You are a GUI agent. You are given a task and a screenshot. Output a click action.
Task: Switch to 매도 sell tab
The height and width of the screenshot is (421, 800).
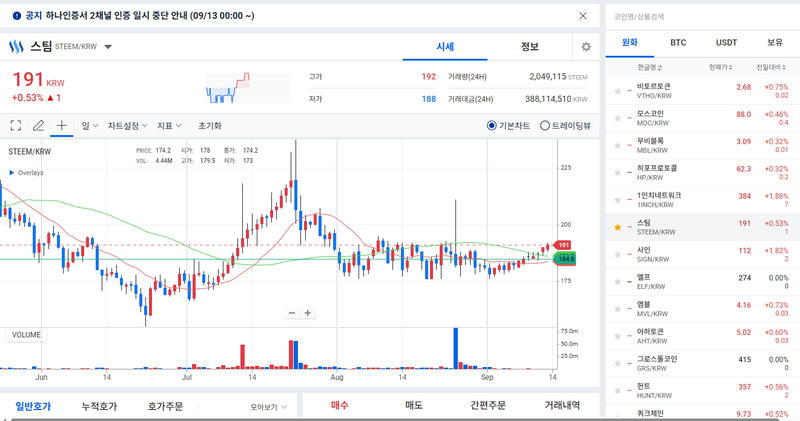(414, 405)
